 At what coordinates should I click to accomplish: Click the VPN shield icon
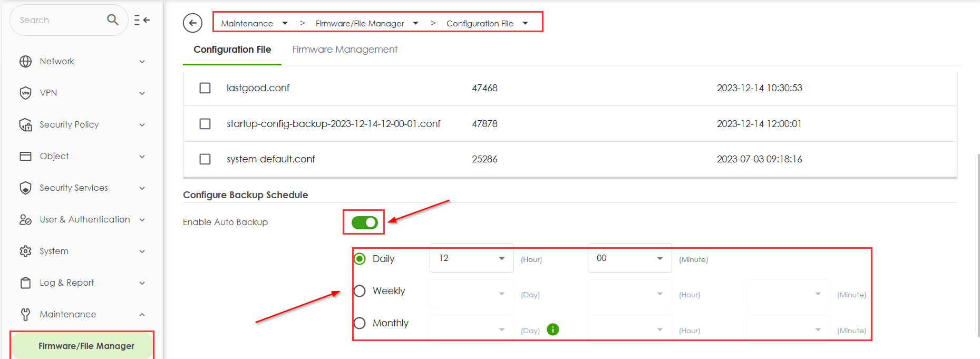(25, 93)
